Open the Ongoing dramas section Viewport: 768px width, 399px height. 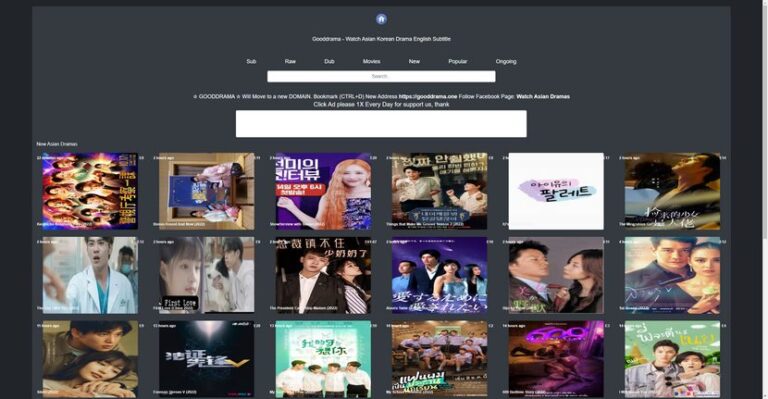point(506,62)
